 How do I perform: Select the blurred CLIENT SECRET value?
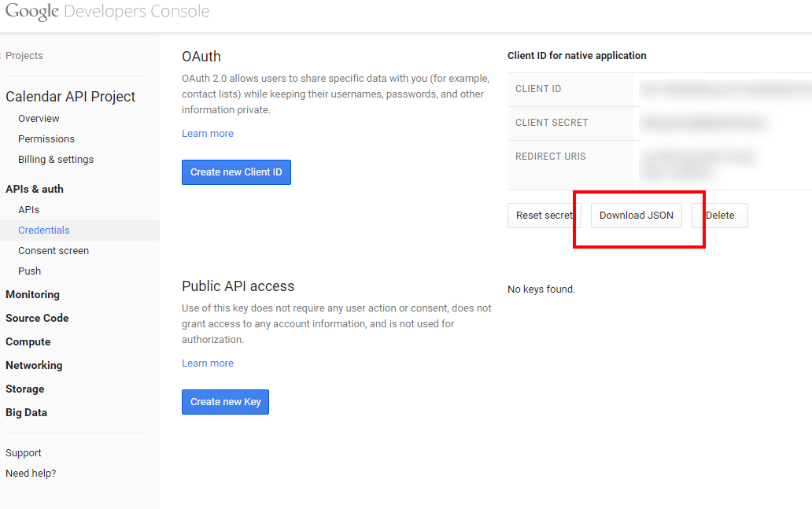click(x=704, y=124)
